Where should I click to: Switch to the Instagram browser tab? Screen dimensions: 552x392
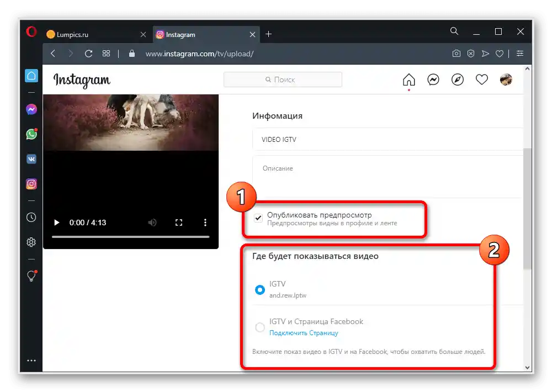[206, 35]
